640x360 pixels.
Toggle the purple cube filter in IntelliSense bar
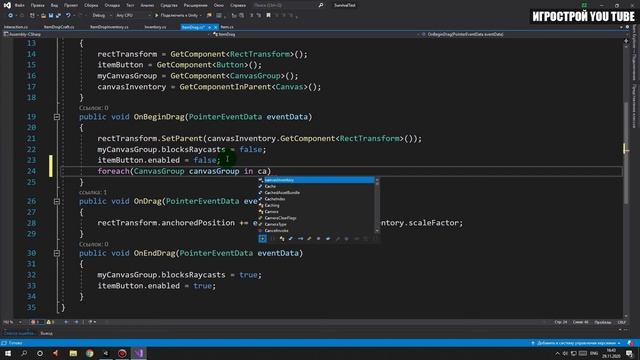click(319, 239)
